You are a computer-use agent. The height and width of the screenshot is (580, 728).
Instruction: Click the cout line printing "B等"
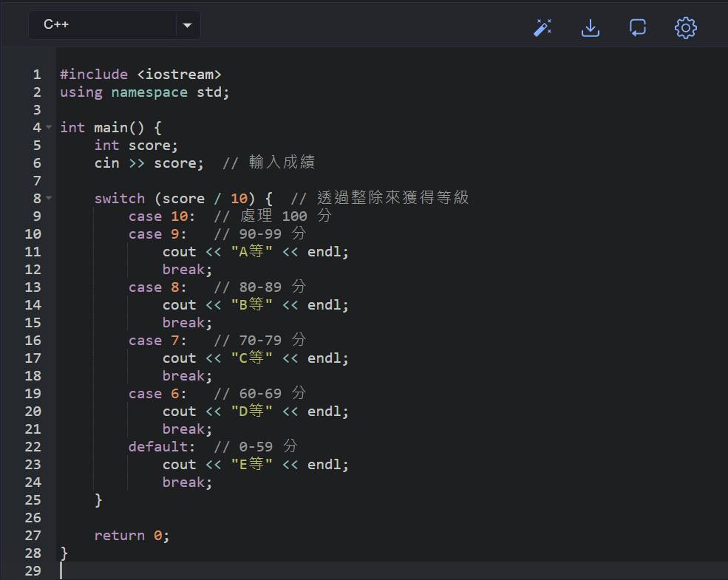256,305
